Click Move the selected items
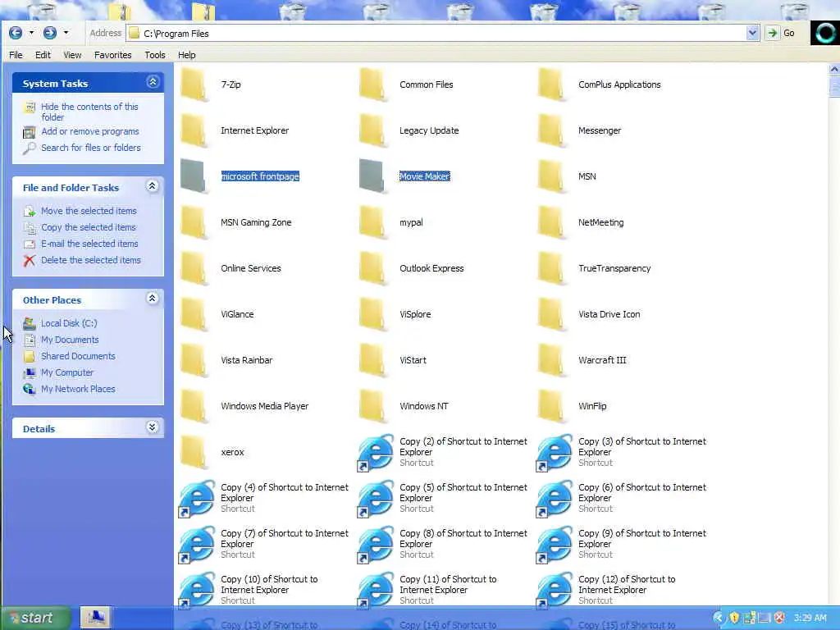The height and width of the screenshot is (630, 840). pyautogui.click(x=89, y=211)
